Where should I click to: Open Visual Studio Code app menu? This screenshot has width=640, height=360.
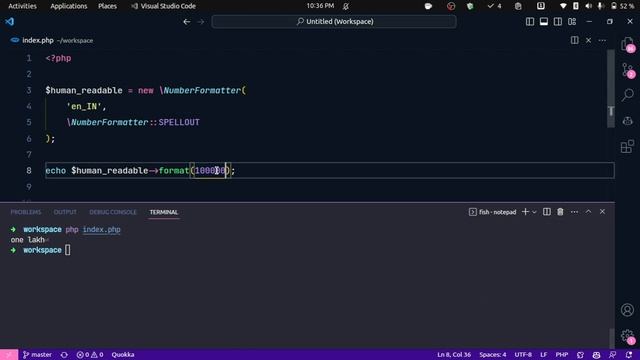coord(163,6)
